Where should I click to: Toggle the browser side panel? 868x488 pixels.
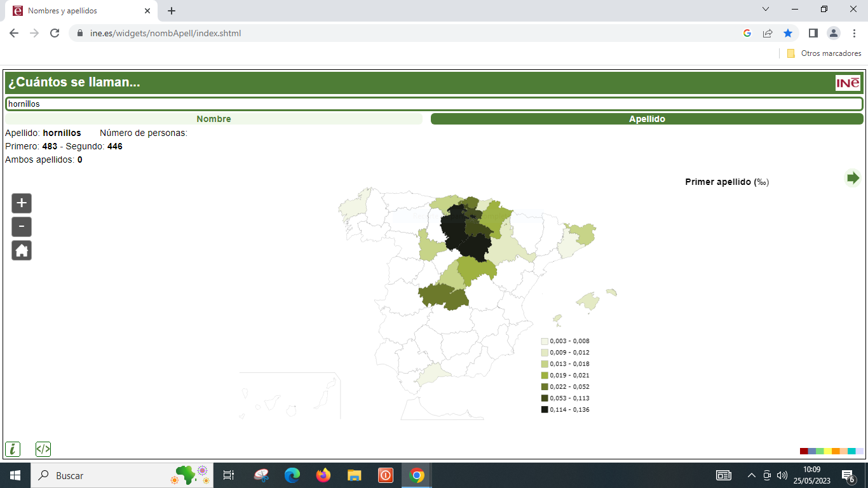point(813,33)
